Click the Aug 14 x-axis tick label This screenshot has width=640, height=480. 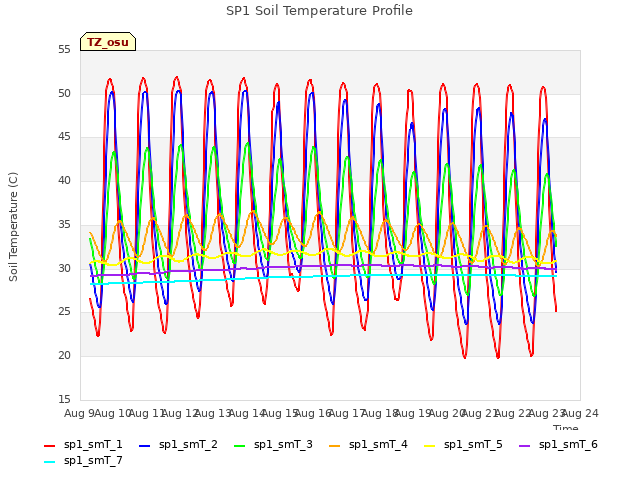tap(247, 413)
